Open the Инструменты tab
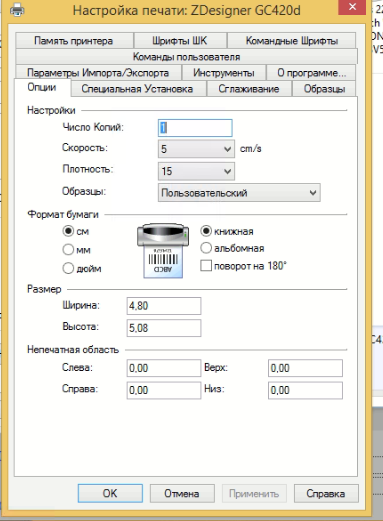Screen dimensions: 383x521 coord(224,73)
